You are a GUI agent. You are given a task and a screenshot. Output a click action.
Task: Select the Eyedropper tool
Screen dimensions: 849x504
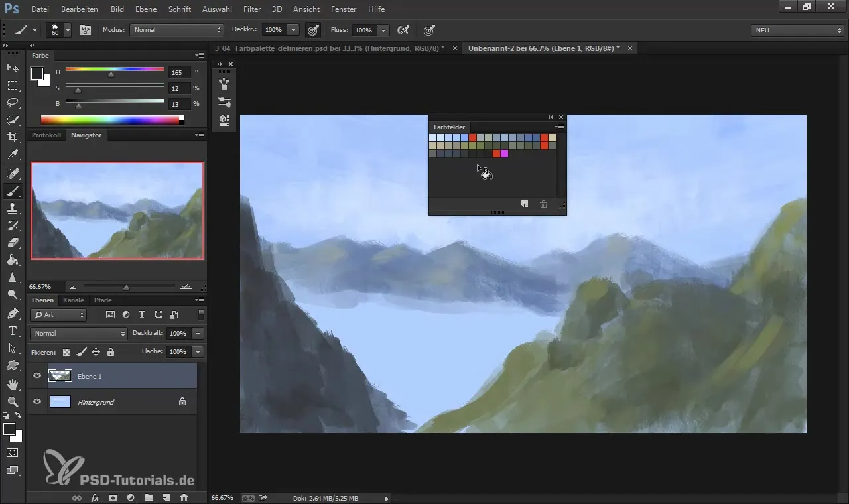click(x=13, y=155)
